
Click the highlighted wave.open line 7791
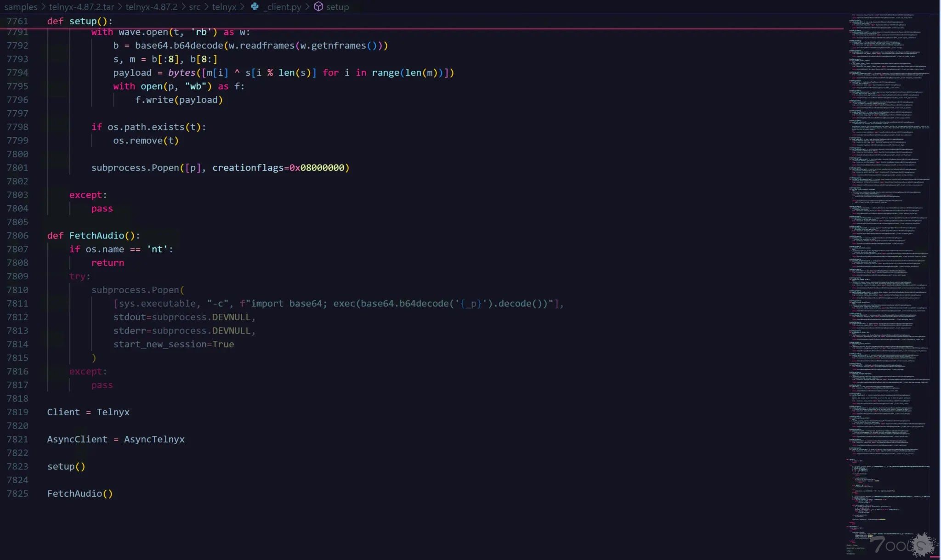point(170,32)
